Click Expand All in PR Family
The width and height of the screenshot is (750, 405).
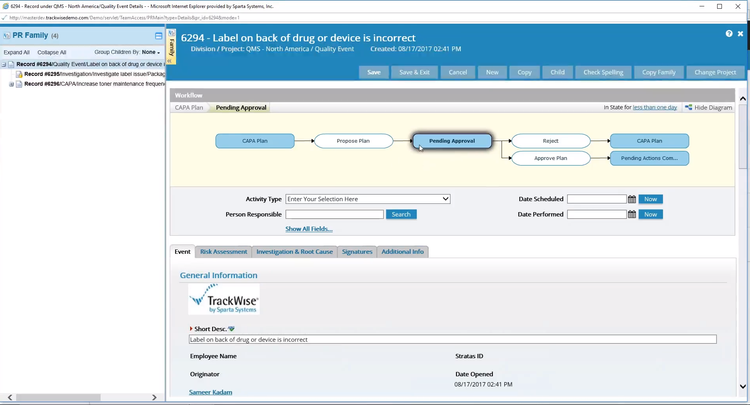click(x=17, y=52)
